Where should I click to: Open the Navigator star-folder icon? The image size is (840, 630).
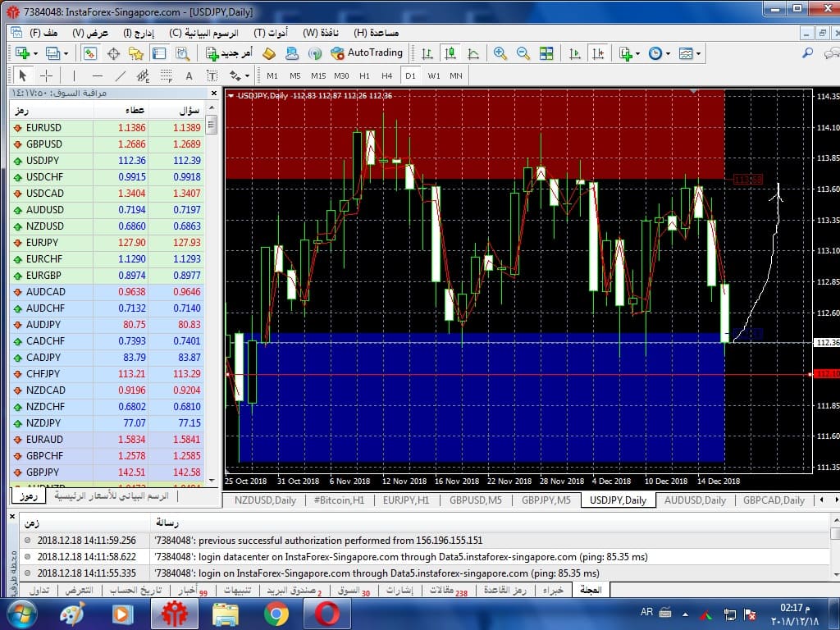(x=136, y=53)
